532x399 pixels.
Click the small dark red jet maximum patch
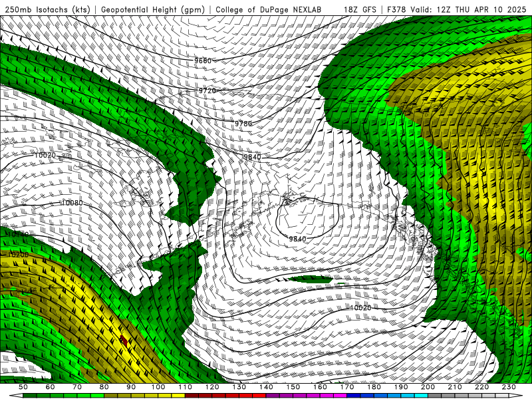coord(124,340)
